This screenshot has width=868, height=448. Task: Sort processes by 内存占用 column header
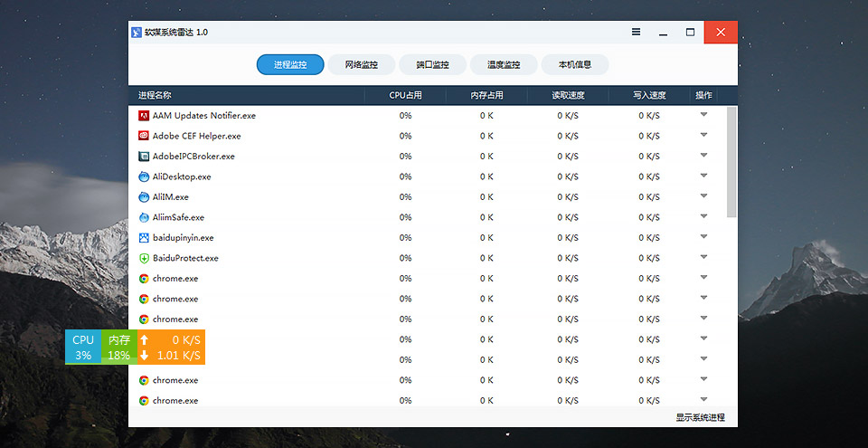coord(486,95)
